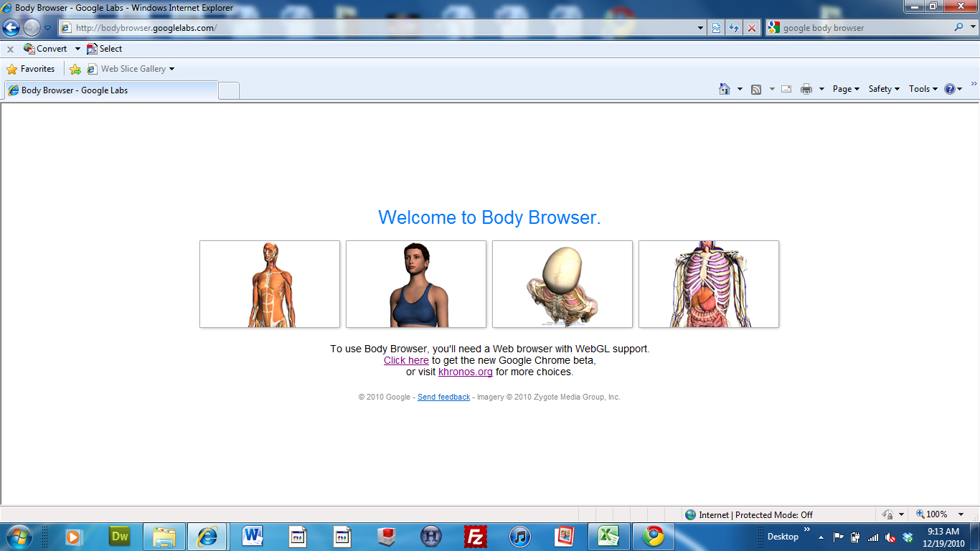980x551 pixels.
Task: Click the Print icon
Action: [806, 89]
